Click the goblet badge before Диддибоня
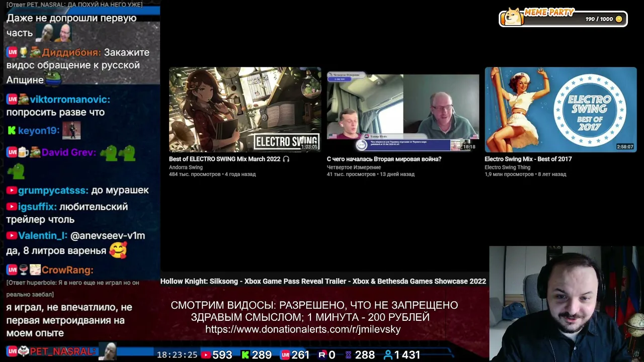The image size is (644, 362). [23, 52]
